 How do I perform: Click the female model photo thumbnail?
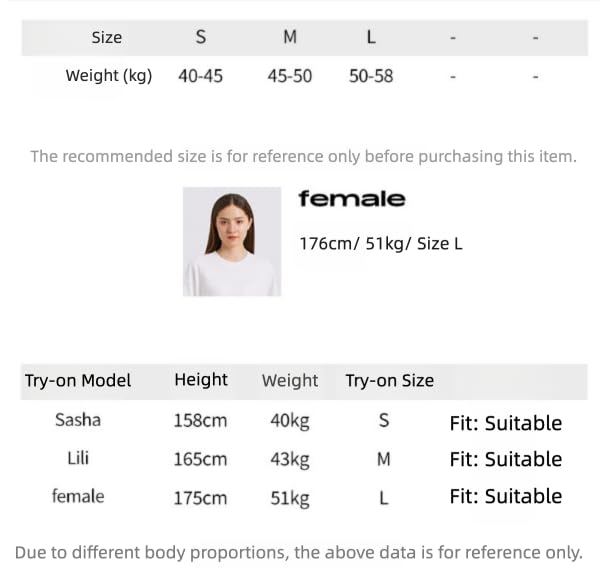pos(232,242)
